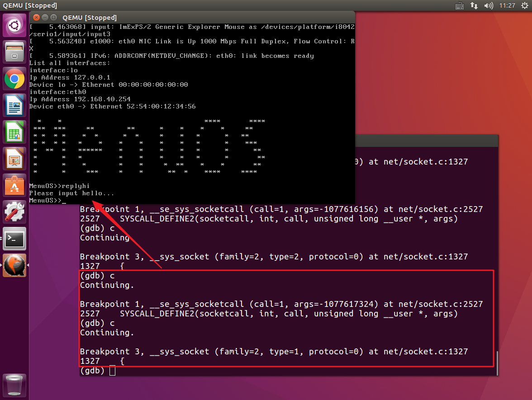532x400 pixels.
Task: Open Google Chrome from the launcher
Action: click(14, 79)
